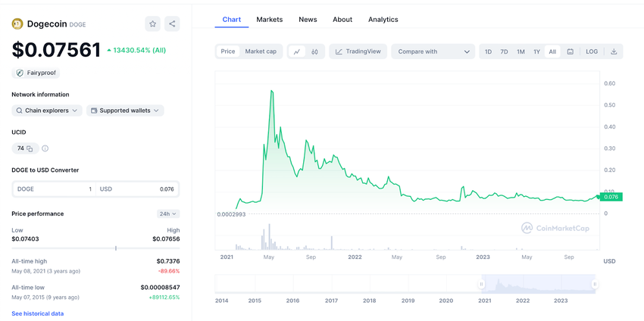Click the left handle of timeline range slider

pyautogui.click(x=481, y=285)
